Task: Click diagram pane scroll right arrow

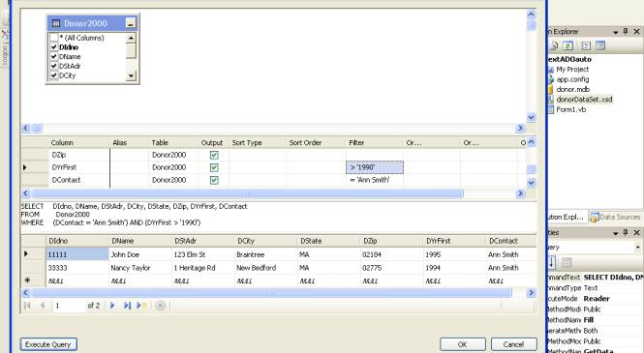Action: tap(521, 128)
